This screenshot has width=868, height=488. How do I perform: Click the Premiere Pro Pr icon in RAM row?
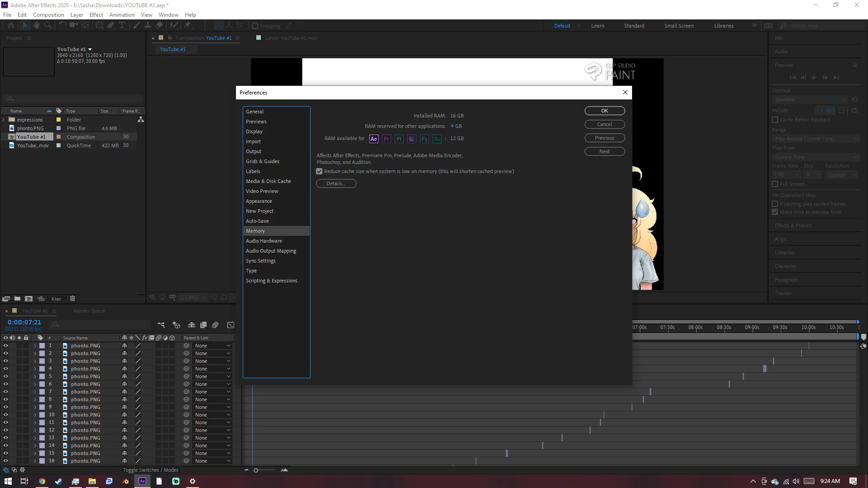pos(386,139)
